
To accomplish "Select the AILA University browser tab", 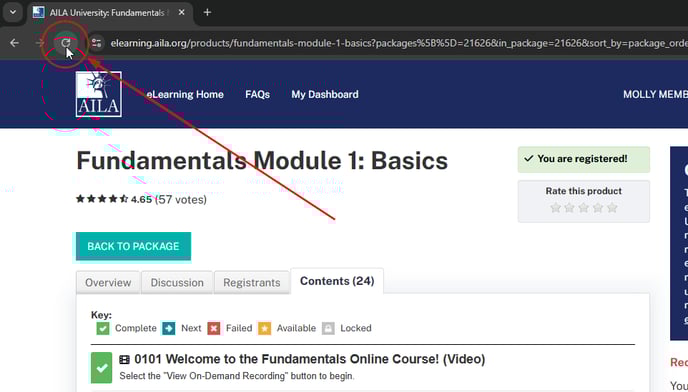I will [x=110, y=13].
